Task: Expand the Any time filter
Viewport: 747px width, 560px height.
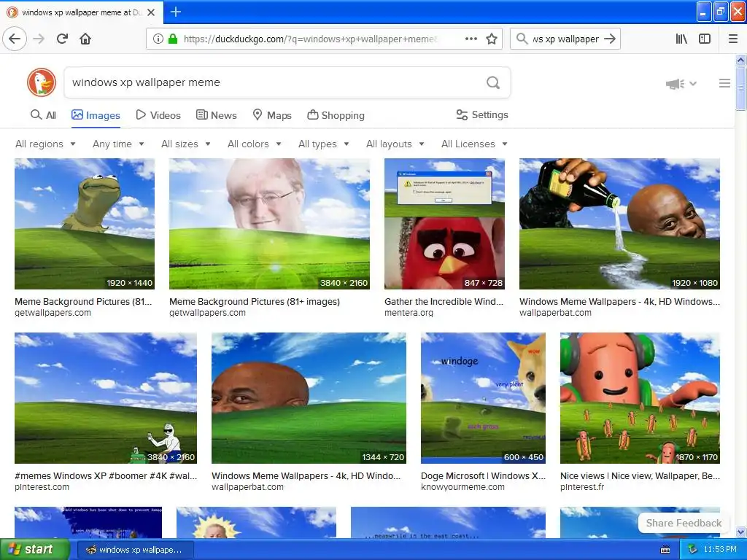Action: click(118, 144)
